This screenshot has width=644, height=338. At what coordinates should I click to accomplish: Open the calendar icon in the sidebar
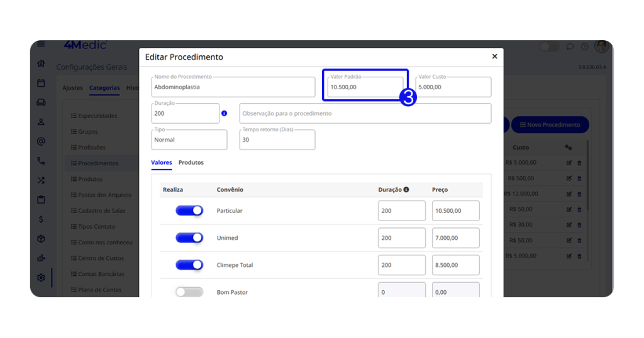(41, 83)
